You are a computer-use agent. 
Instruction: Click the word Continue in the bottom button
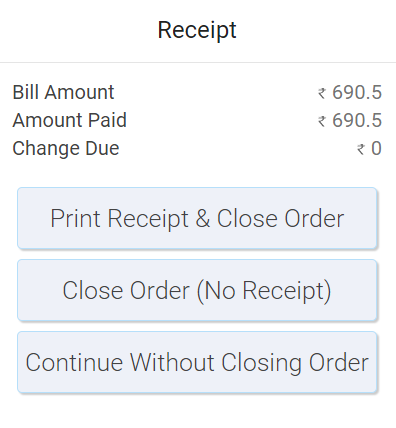pos(74,363)
